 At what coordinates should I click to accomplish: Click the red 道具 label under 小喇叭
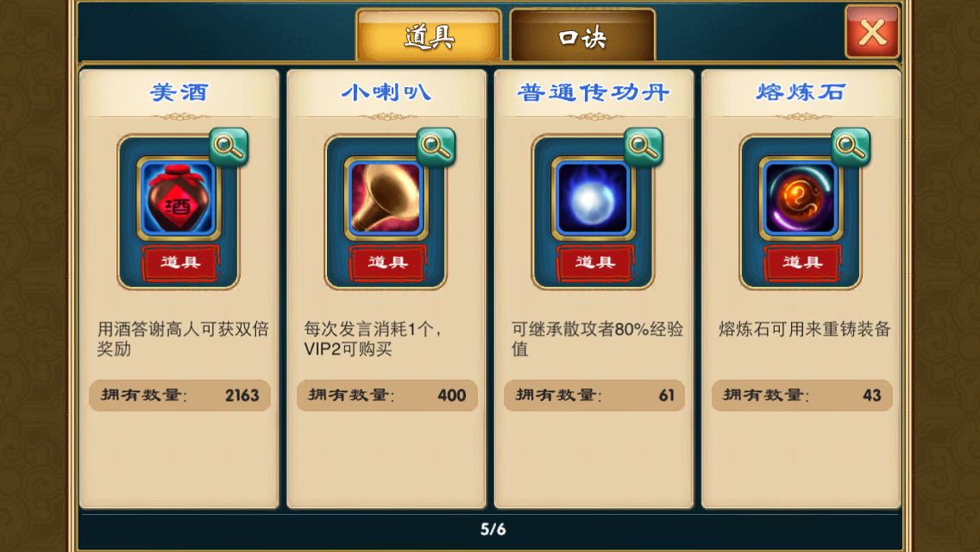(387, 262)
